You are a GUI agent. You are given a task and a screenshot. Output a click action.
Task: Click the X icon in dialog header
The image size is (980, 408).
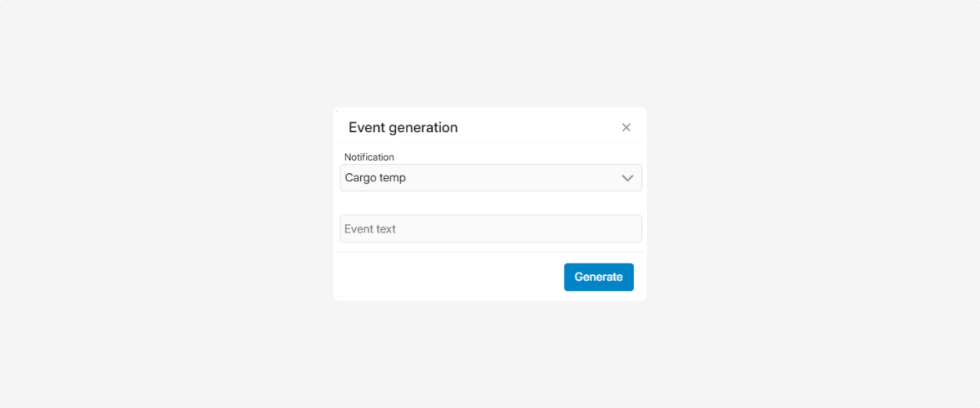(626, 127)
